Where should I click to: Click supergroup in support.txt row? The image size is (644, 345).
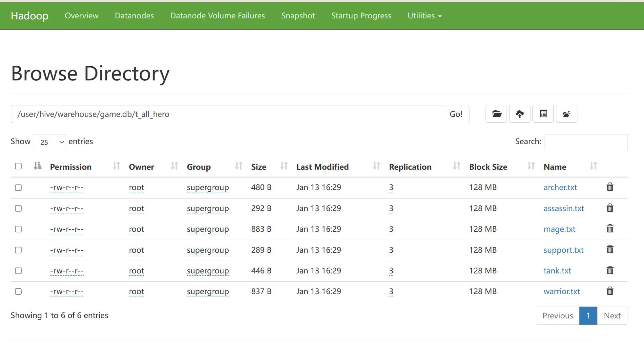(208, 250)
